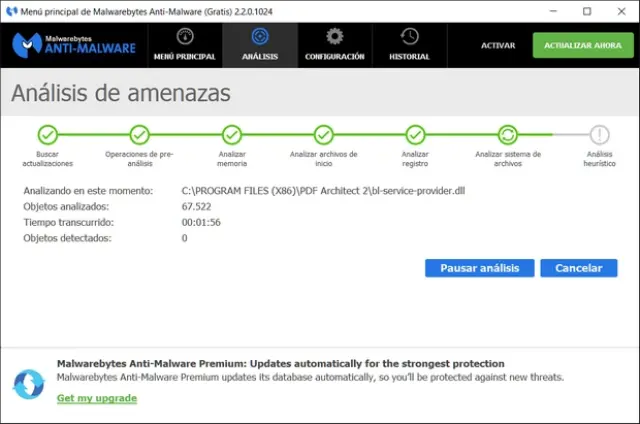Click the Analizar registro checkmark icon
The width and height of the screenshot is (640, 424).
(x=415, y=134)
